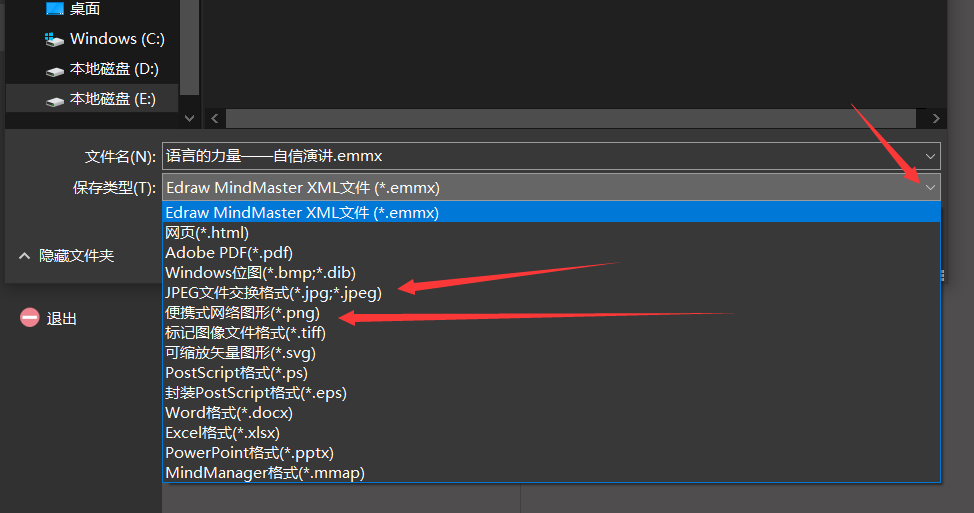974x513 pixels.
Task: Click the 本地磁盘 (D:) drive icon
Action: coord(55,71)
